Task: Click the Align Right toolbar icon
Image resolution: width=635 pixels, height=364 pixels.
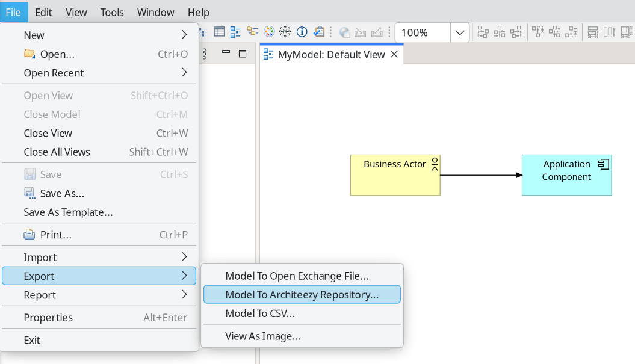Action: click(516, 32)
